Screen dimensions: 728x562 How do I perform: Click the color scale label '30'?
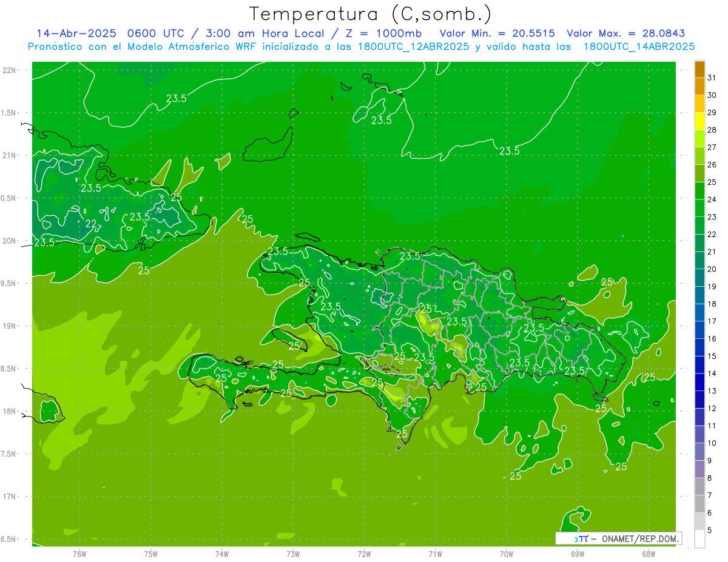click(x=712, y=95)
